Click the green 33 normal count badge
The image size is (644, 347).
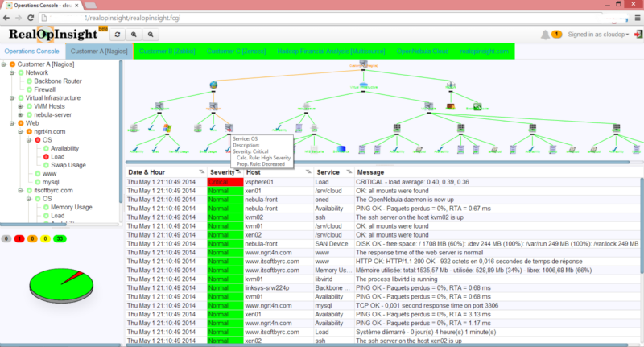point(60,238)
